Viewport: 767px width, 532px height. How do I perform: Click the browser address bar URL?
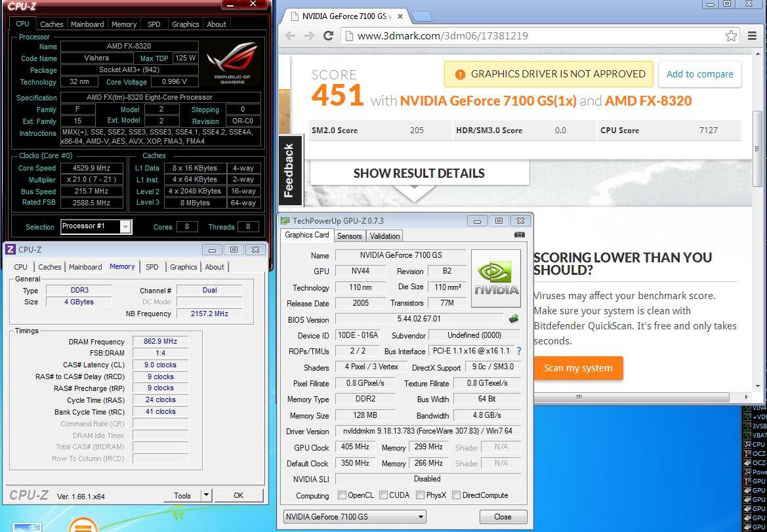pyautogui.click(x=443, y=35)
